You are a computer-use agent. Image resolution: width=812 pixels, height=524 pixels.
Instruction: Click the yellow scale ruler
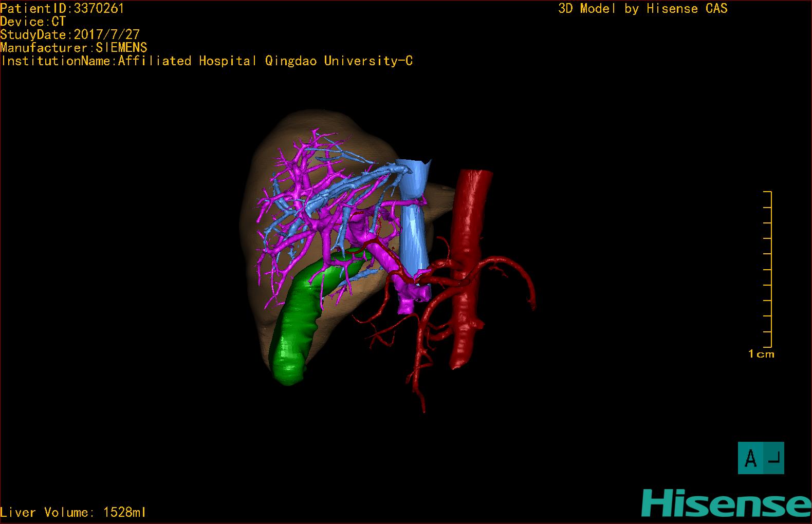coord(768,269)
